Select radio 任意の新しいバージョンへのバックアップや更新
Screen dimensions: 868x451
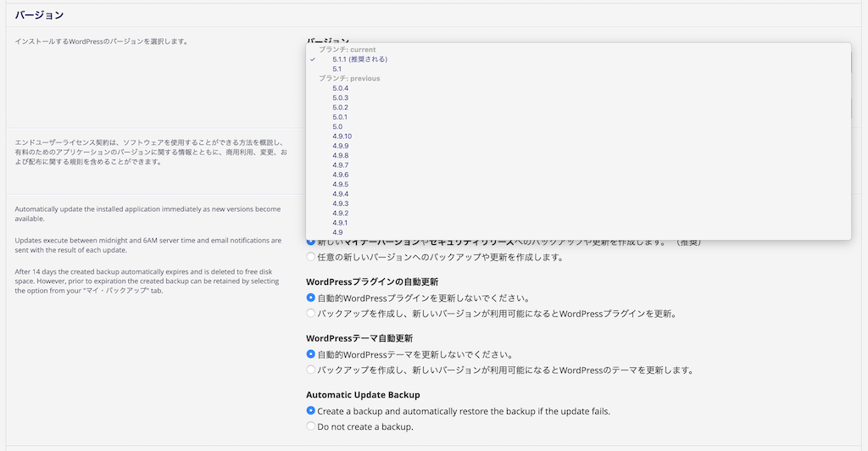tap(310, 257)
